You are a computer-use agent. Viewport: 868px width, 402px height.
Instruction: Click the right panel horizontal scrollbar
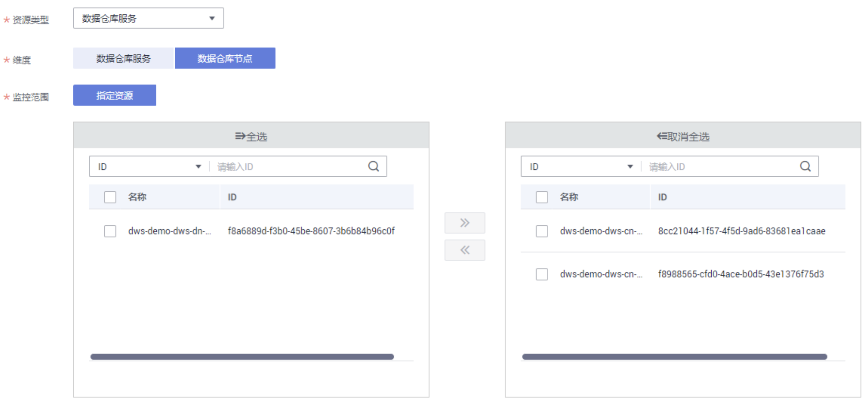click(x=674, y=357)
